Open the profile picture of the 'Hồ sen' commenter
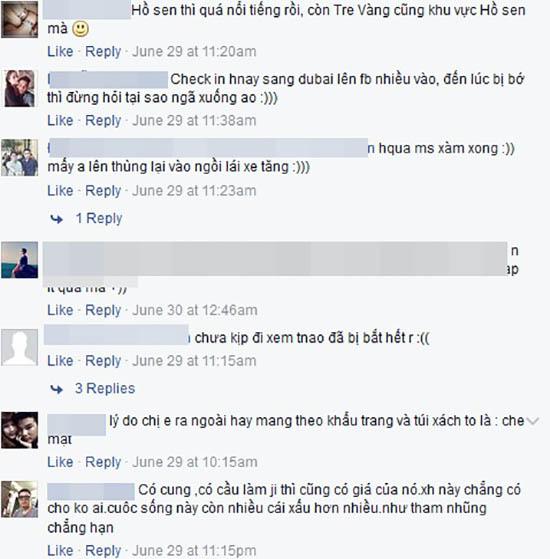 [20, 19]
